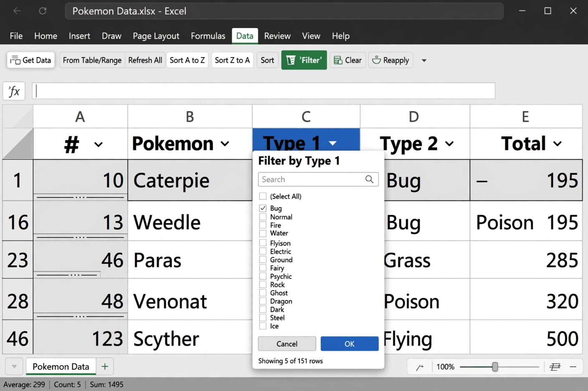Image resolution: width=588 pixels, height=391 pixels.
Task: Switch to the Home tab
Action: (45, 36)
